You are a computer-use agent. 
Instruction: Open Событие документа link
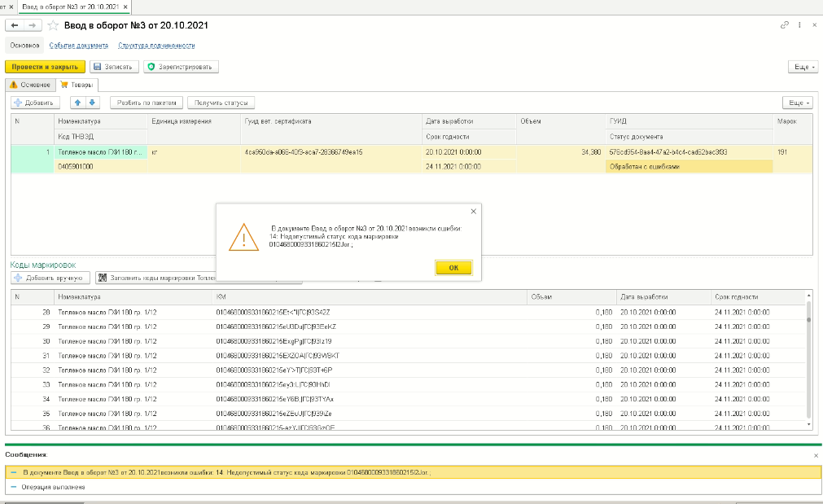(79, 46)
